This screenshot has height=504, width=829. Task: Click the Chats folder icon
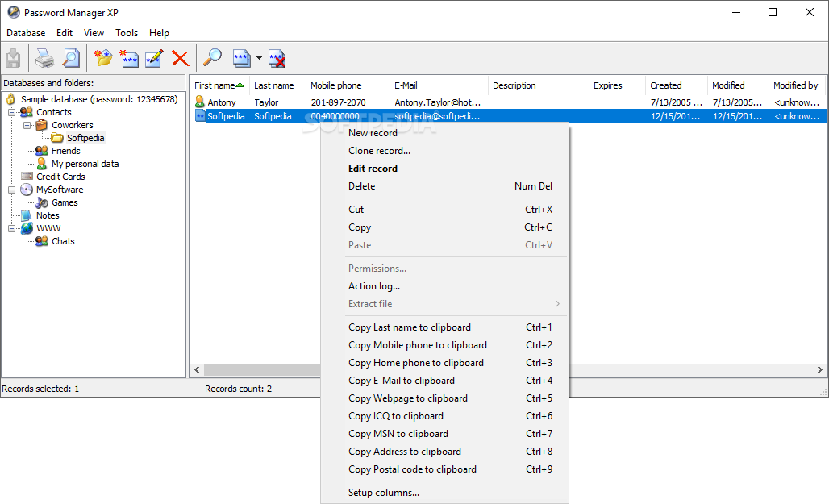(42, 241)
